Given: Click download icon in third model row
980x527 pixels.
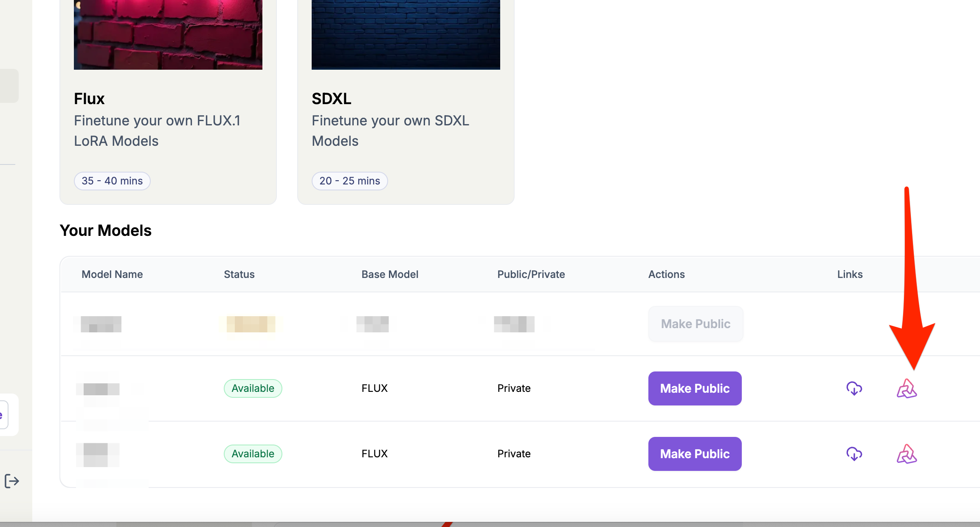Looking at the screenshot, I should (854, 454).
